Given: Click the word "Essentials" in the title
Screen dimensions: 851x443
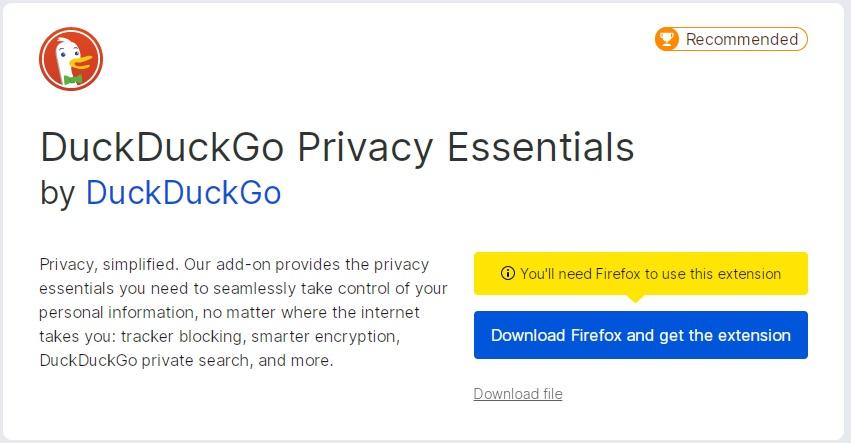Looking at the screenshot, I should click(541, 147).
